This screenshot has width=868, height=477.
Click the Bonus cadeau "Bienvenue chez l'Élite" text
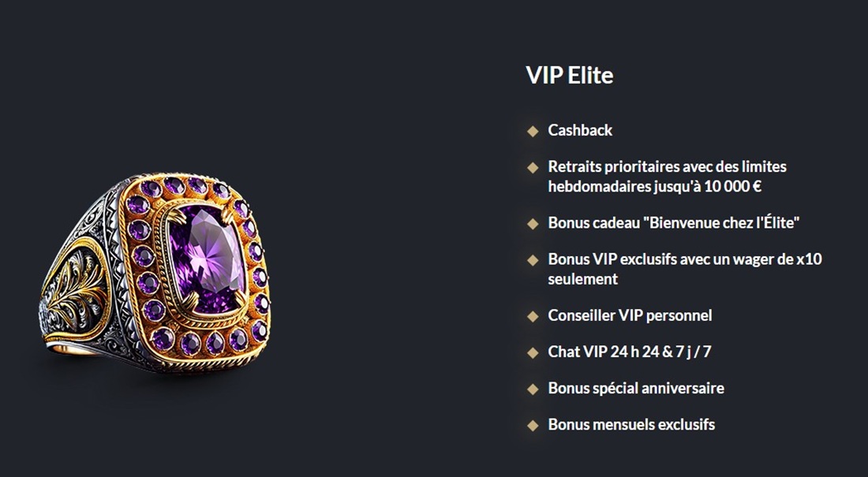pos(674,222)
